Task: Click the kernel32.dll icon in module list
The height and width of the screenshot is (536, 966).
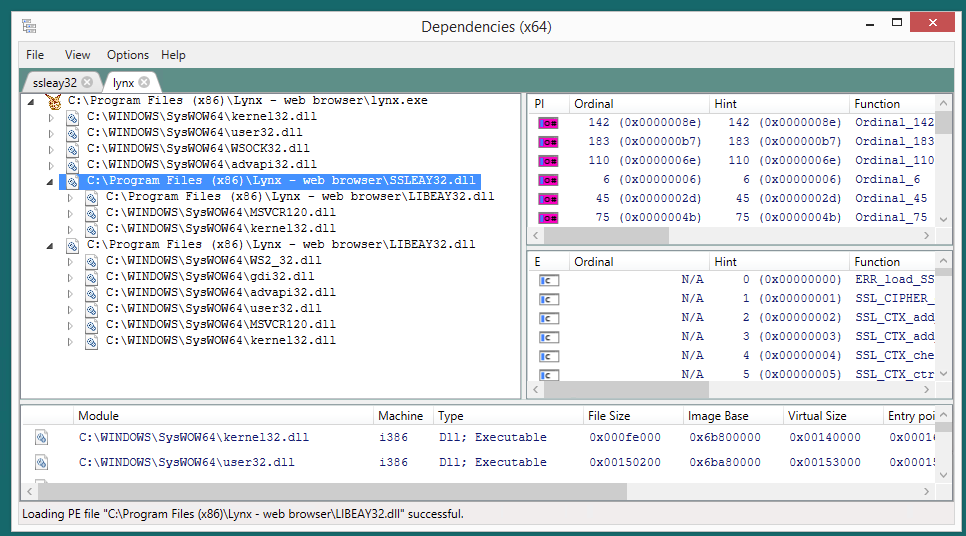Action: [x=42, y=438]
